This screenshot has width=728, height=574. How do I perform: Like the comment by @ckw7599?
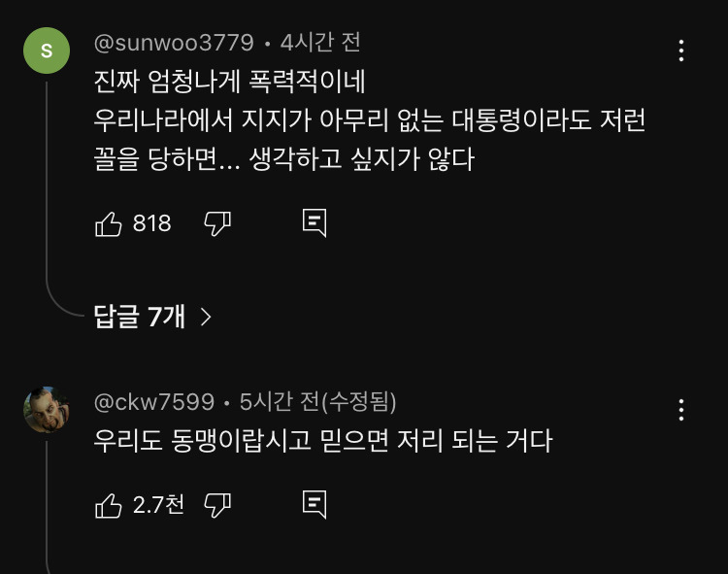[108, 505]
